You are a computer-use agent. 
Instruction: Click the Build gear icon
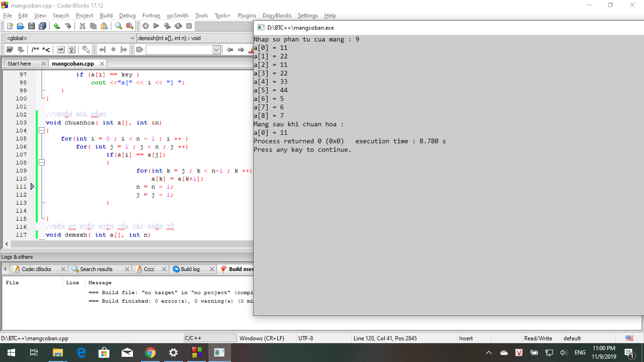click(146, 26)
